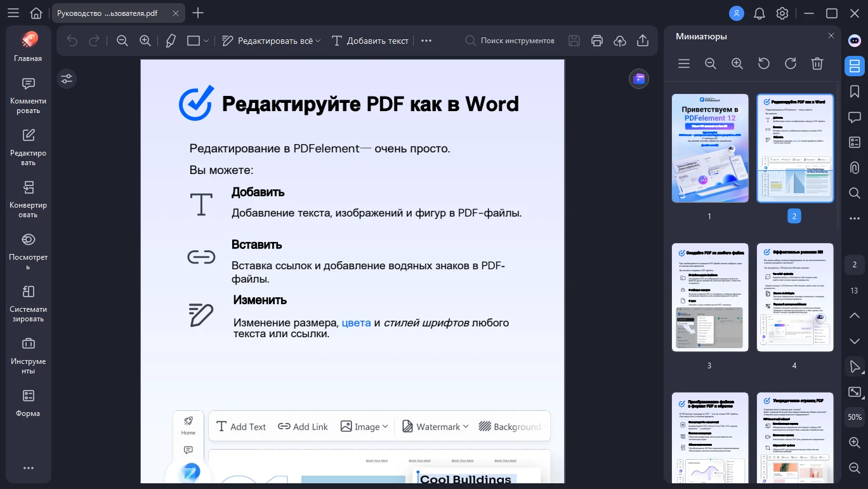Open the attachments paperclip panel
This screenshot has height=489, width=868.
[855, 168]
